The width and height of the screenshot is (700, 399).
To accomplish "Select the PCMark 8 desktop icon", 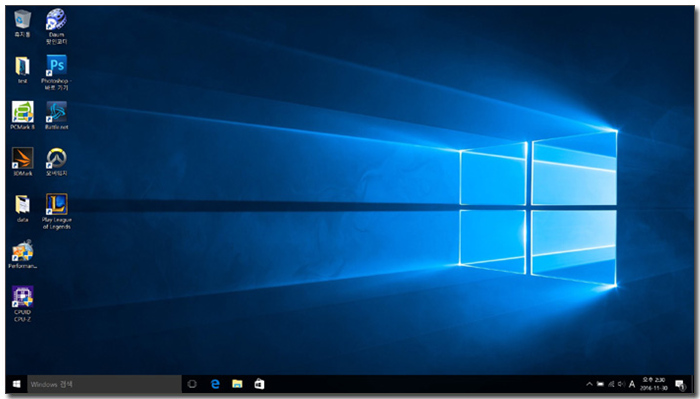I will [22, 115].
